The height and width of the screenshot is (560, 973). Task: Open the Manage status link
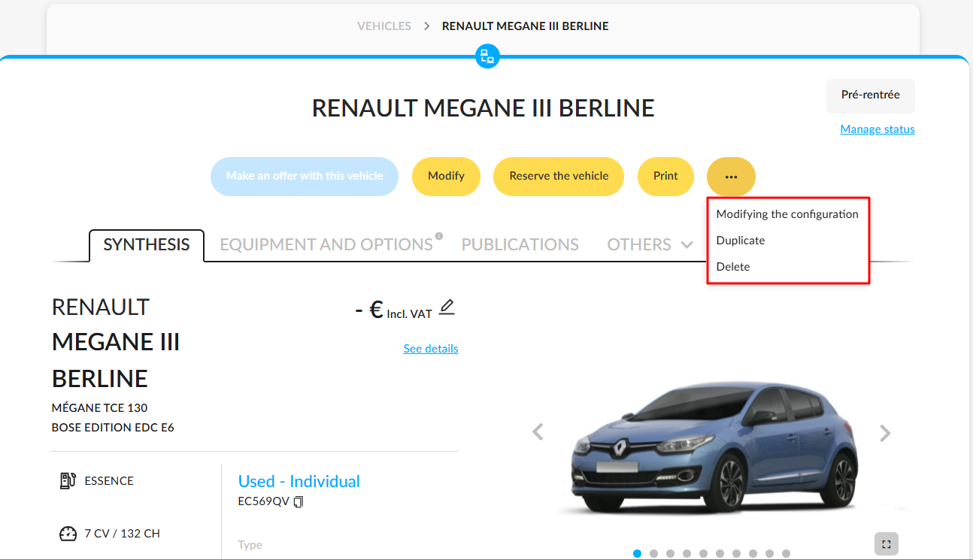point(877,129)
